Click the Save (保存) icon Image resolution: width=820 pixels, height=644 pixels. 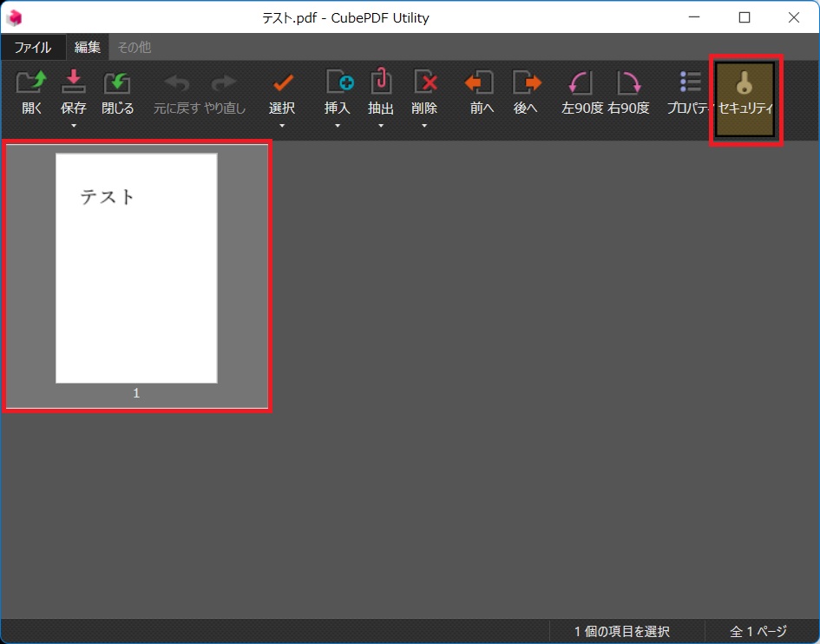click(73, 82)
